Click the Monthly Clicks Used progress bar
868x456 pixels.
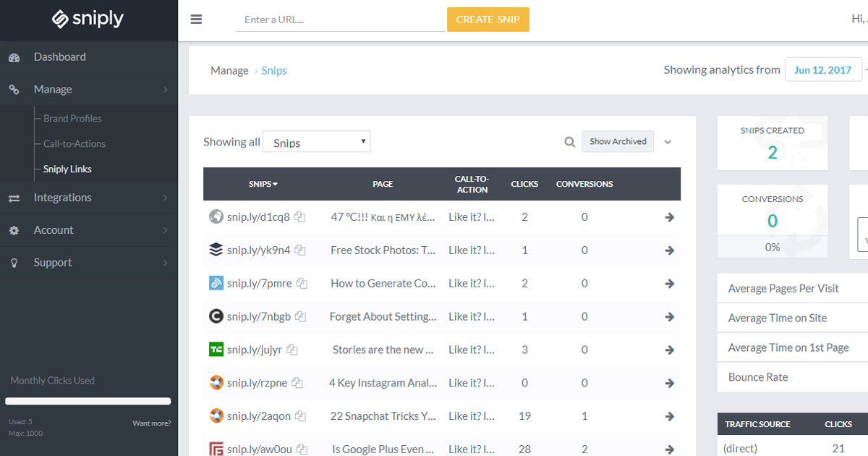pos(88,401)
